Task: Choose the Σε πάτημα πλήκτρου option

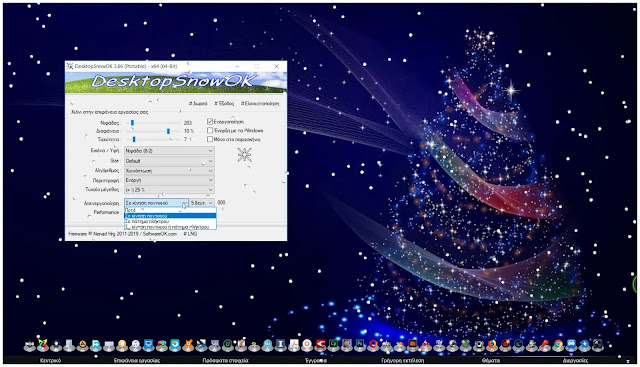Action: [170, 221]
